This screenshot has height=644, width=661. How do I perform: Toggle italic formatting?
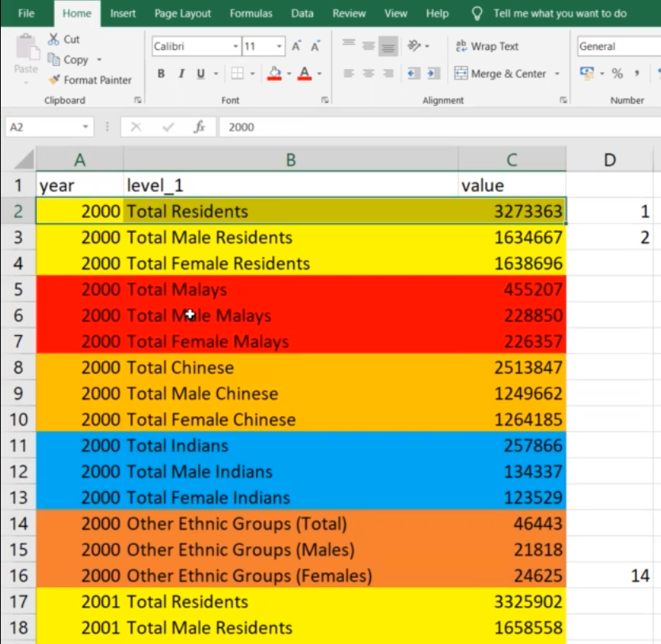click(x=181, y=74)
